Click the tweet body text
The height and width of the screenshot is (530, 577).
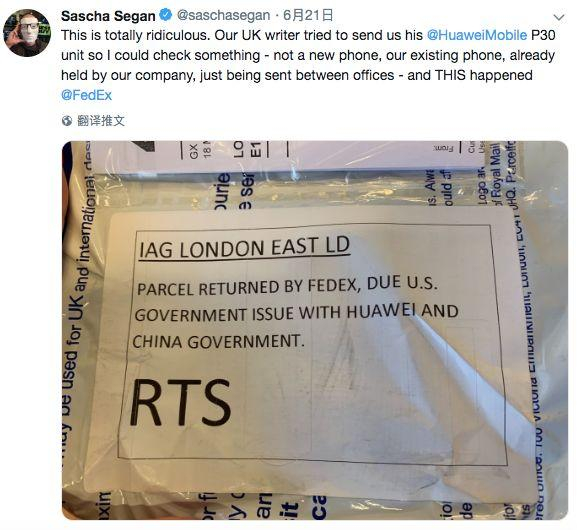(308, 65)
